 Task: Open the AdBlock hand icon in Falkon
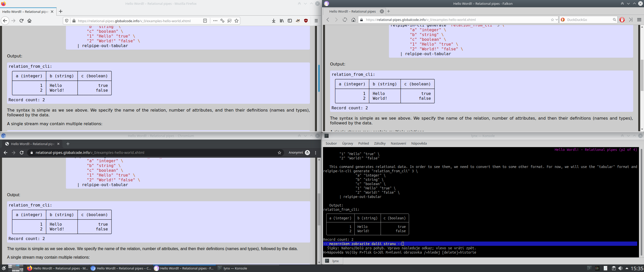(x=622, y=20)
